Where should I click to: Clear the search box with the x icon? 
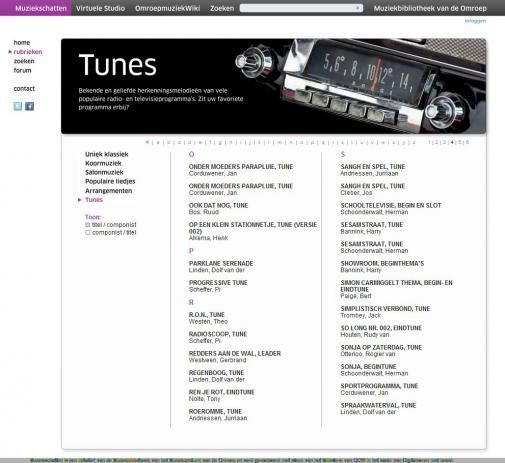coord(357,8)
